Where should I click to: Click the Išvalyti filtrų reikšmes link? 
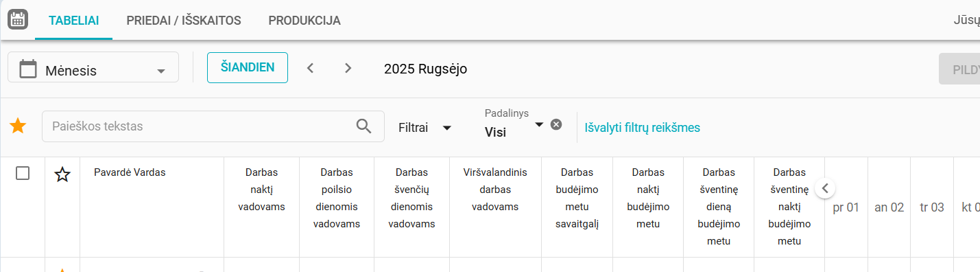[x=642, y=128]
